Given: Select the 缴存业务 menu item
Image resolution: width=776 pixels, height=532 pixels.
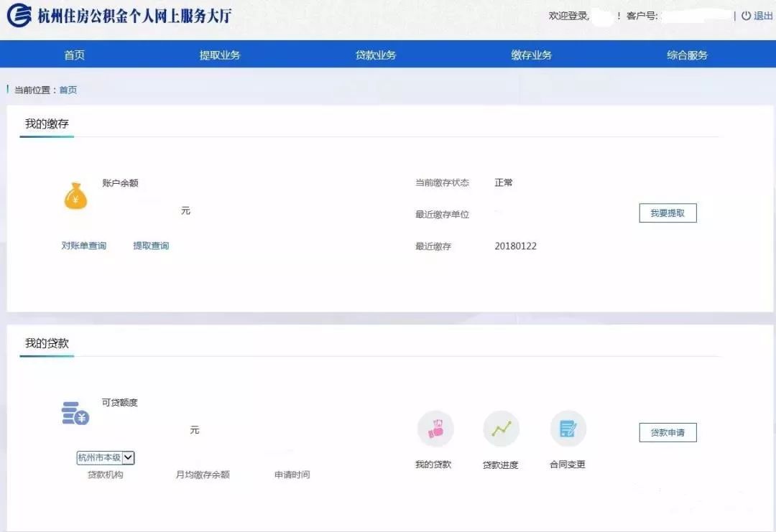Looking at the screenshot, I should pos(532,55).
